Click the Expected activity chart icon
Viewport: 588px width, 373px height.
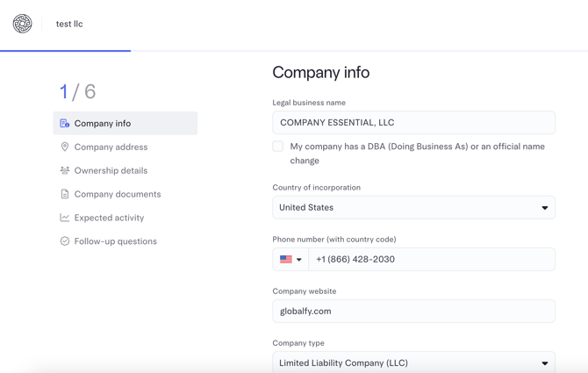pos(65,218)
